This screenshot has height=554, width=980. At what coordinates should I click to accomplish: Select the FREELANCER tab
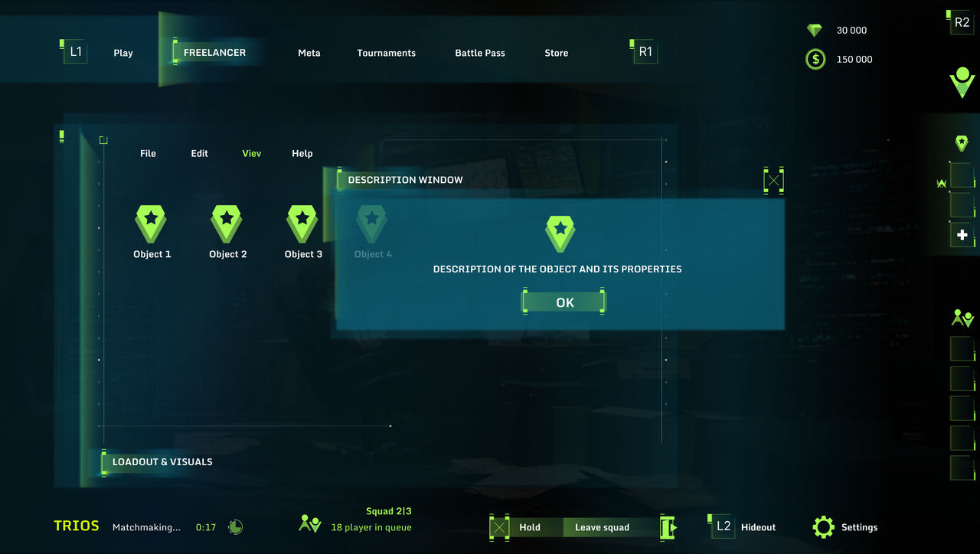click(214, 53)
